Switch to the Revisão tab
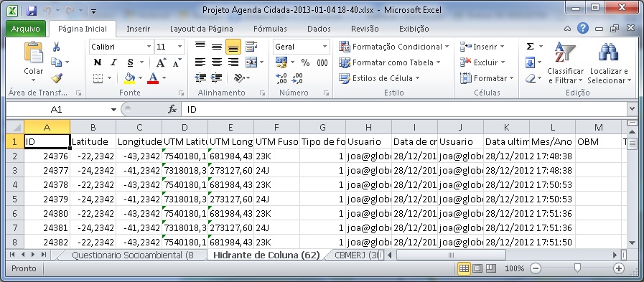The image size is (644, 282). point(365,29)
